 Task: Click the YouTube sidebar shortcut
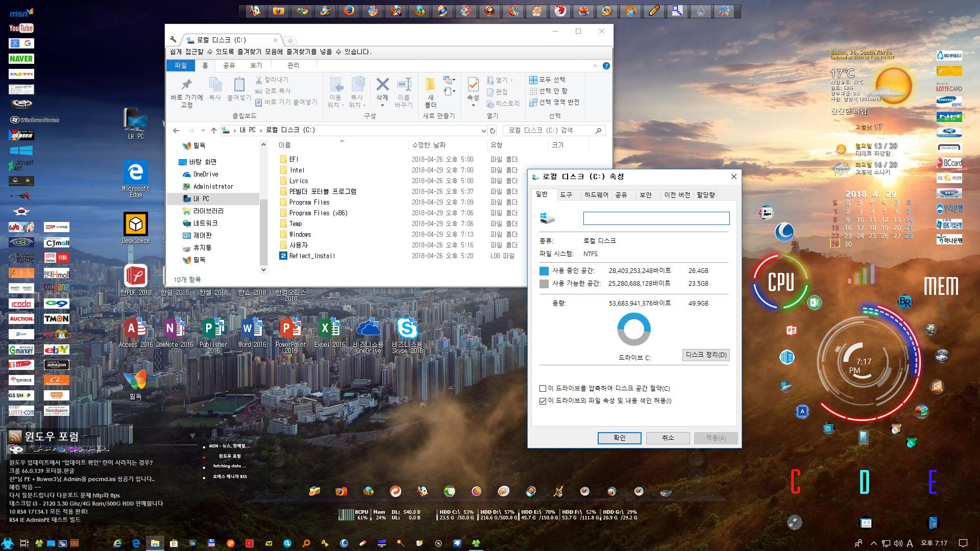(21, 28)
